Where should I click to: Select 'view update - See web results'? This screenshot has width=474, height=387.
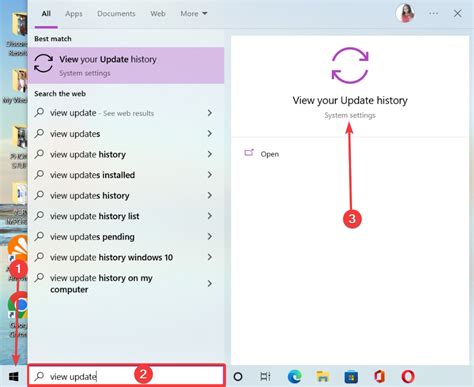tap(126, 113)
